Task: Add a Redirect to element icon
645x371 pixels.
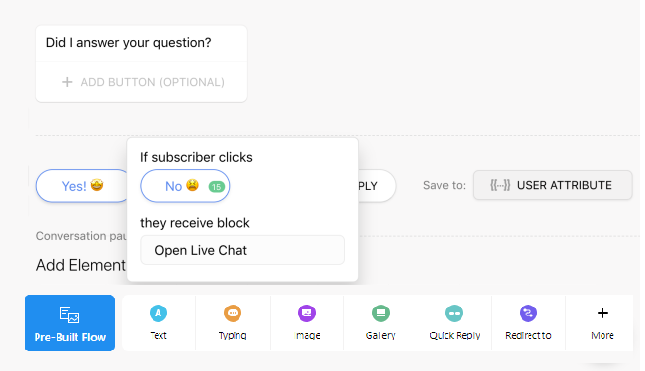Action: click(528, 313)
